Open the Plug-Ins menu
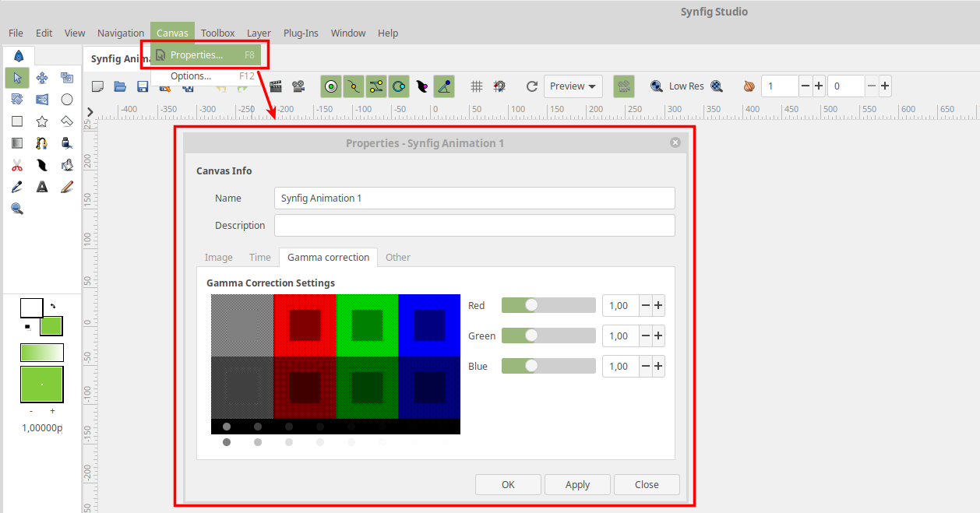This screenshot has height=513, width=980. [x=301, y=33]
